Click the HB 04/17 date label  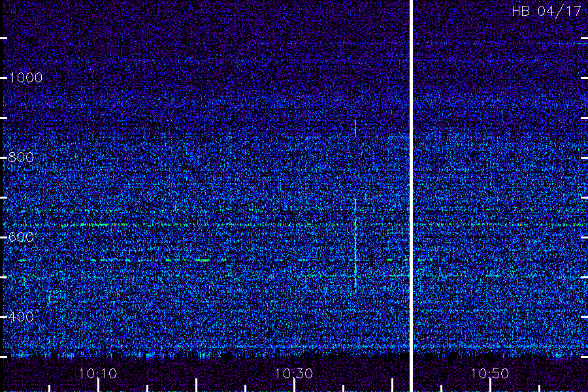point(546,11)
